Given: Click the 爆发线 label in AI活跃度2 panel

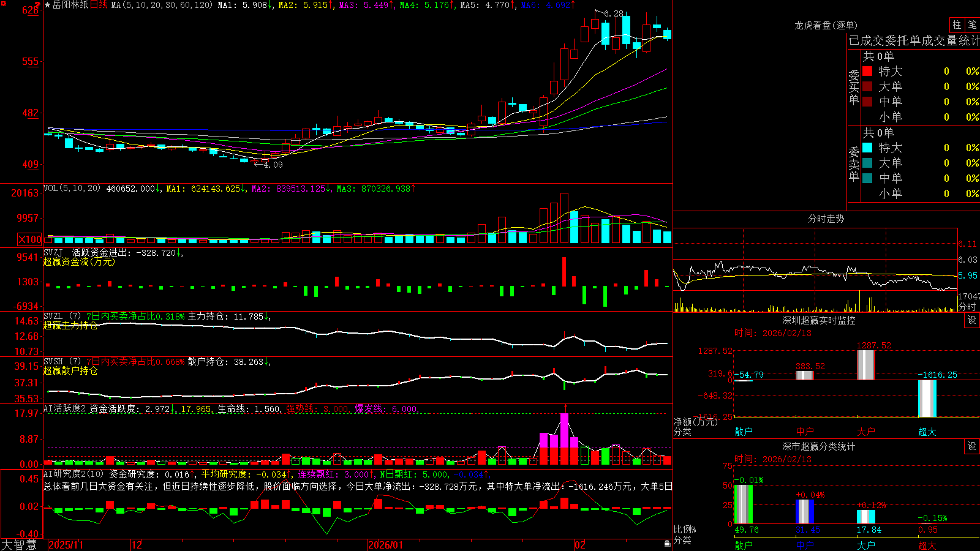Looking at the screenshot, I should [368, 408].
